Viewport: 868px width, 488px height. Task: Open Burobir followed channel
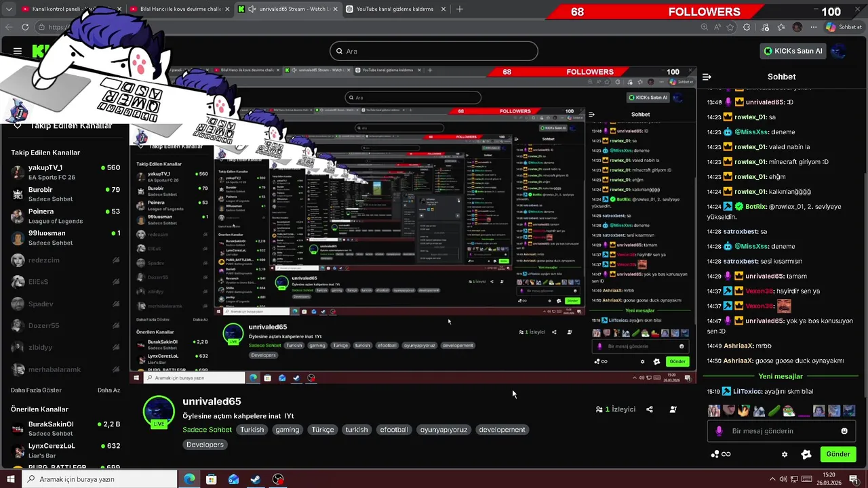(x=66, y=194)
